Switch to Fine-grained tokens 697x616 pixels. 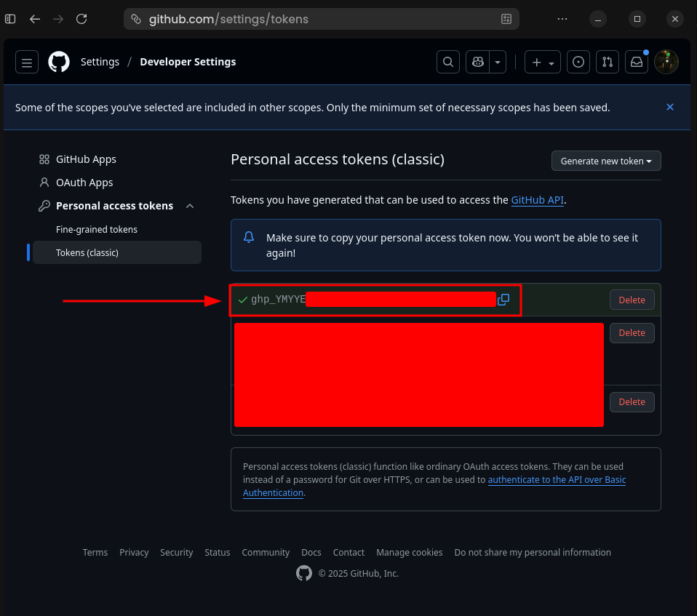click(96, 229)
